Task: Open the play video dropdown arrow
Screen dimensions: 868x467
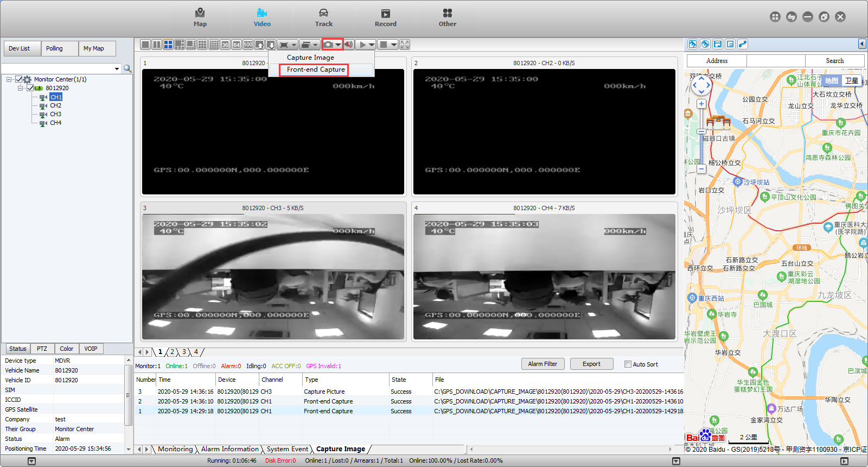Action: point(372,45)
